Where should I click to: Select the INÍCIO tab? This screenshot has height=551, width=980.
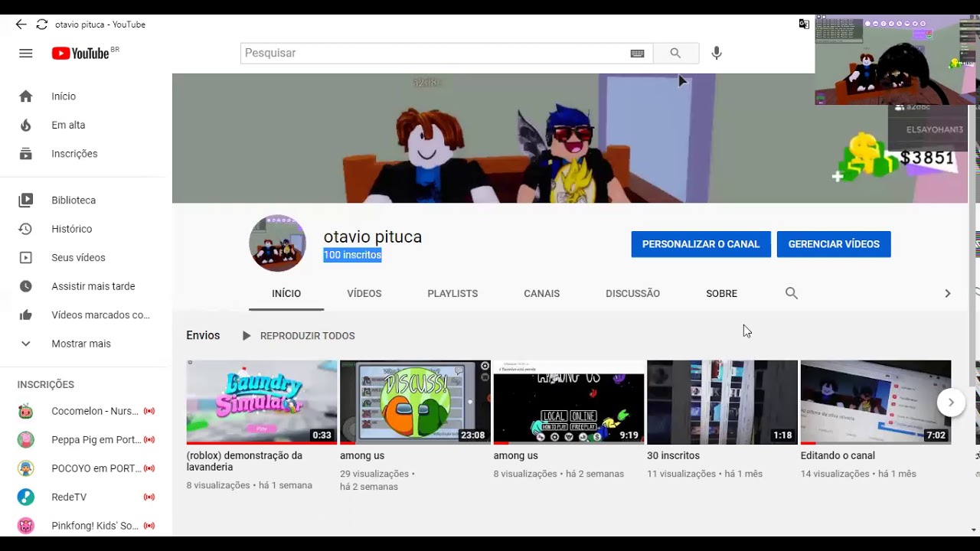coord(286,293)
